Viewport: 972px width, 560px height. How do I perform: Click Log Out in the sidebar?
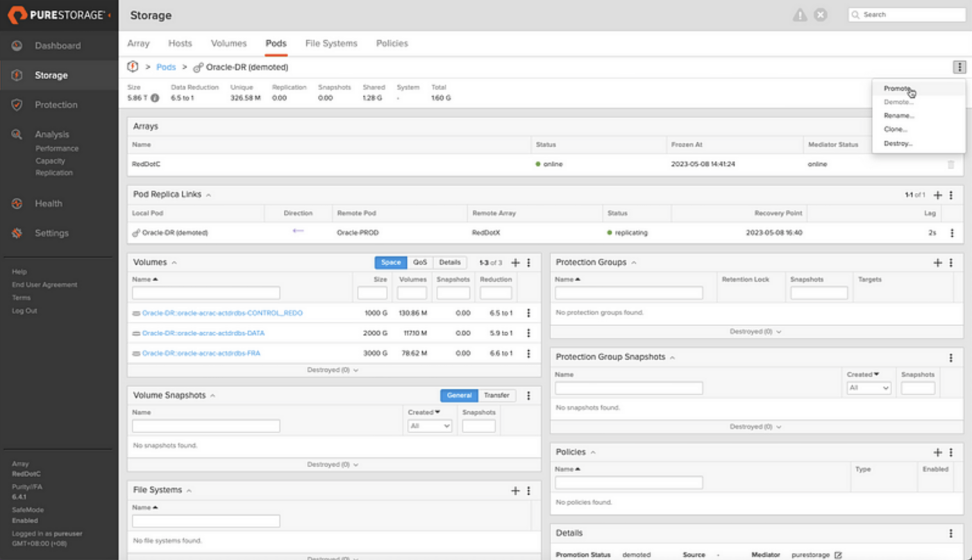[24, 311]
